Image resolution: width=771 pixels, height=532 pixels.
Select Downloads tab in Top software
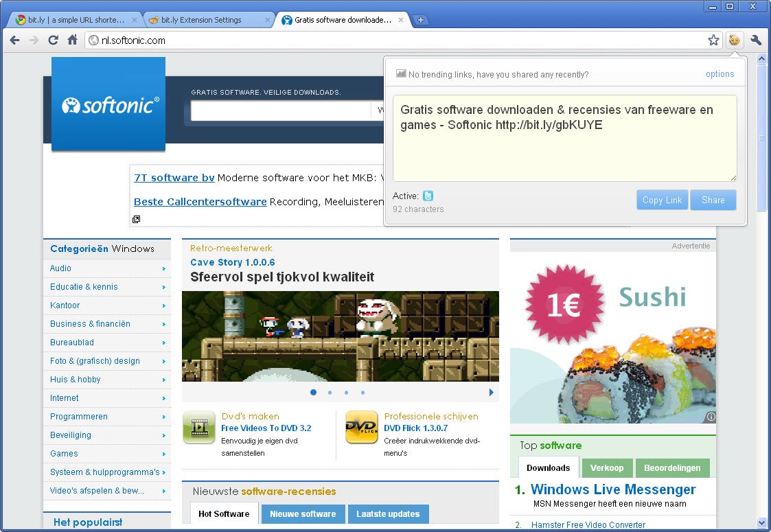tap(549, 467)
